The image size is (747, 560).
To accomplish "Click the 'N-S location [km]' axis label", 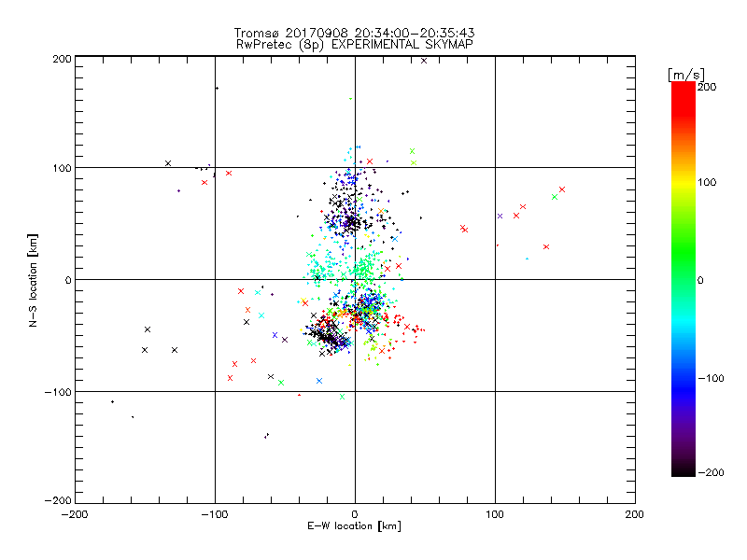I will 33,281.
